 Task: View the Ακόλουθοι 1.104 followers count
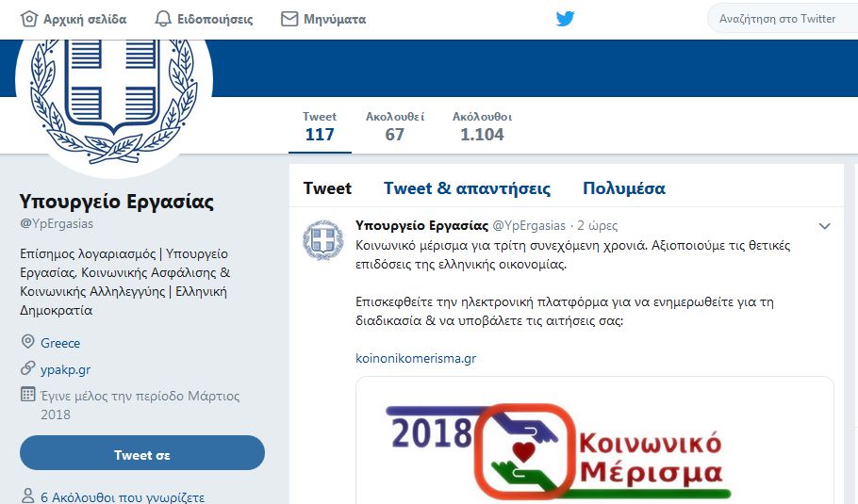point(482,127)
